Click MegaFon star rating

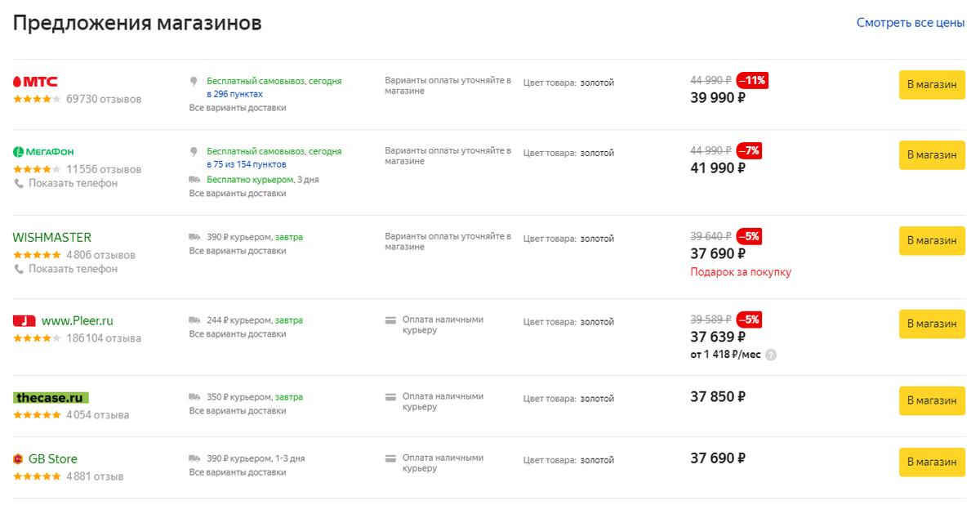(x=37, y=169)
